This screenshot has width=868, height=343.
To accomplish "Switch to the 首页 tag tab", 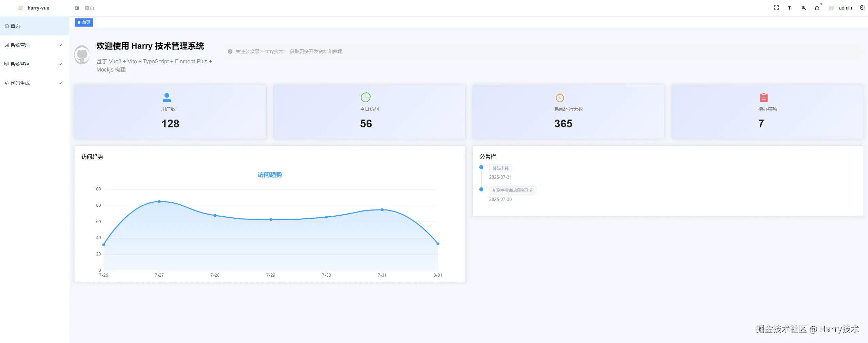I will 84,22.
